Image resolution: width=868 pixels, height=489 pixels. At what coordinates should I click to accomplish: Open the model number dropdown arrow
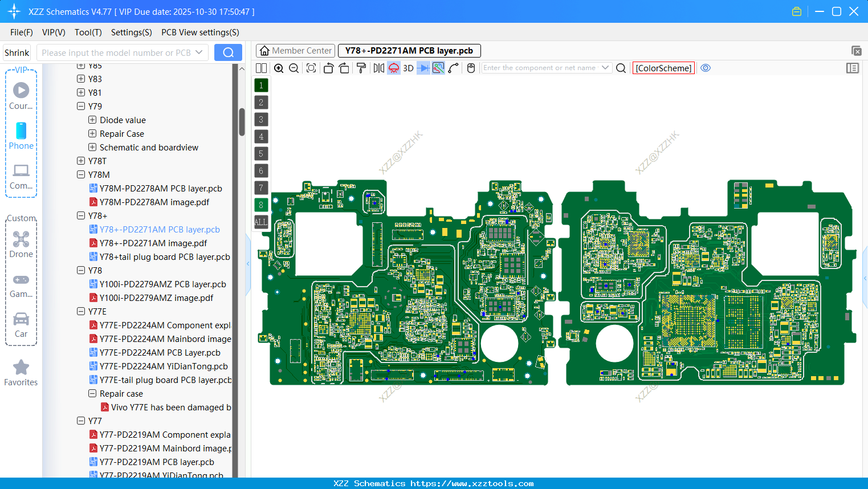tap(199, 52)
